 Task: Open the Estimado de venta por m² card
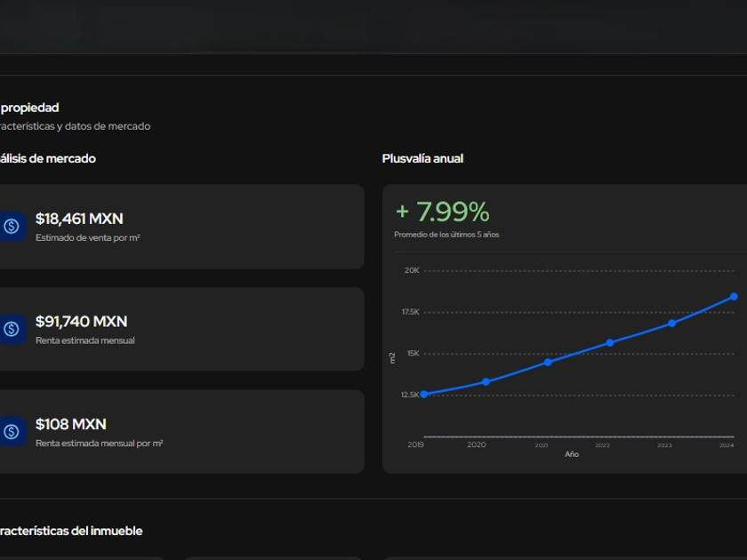coord(182,227)
